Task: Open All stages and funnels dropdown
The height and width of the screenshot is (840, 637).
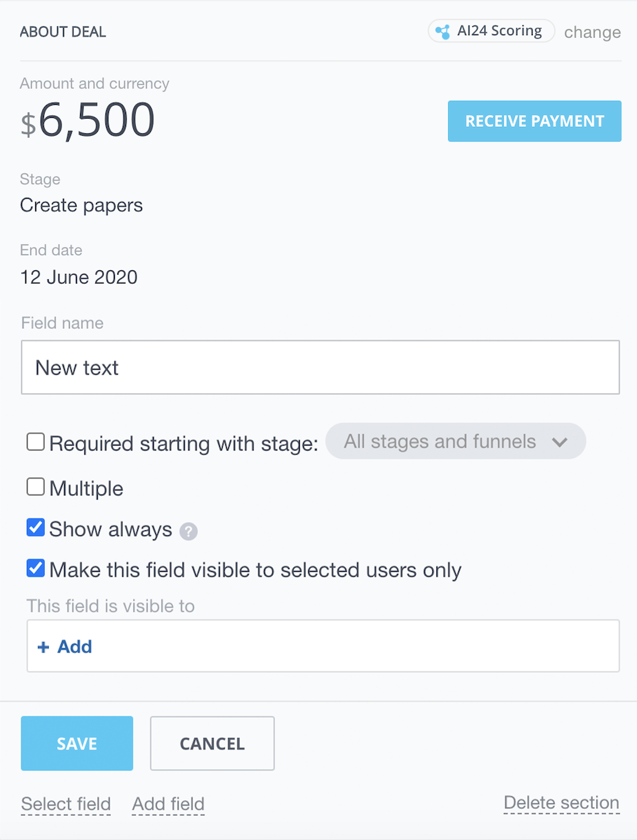Action: pos(456,441)
